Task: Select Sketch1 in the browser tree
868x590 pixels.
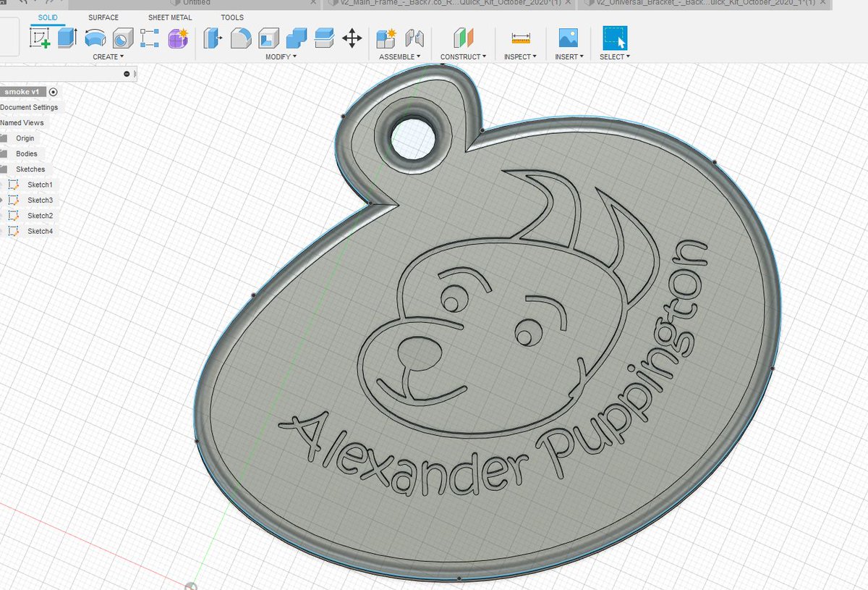Action: coord(40,185)
